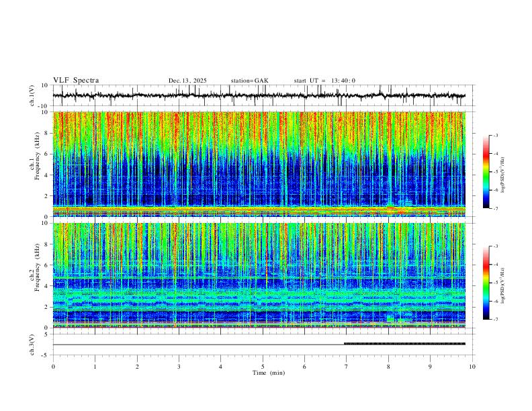The height and width of the screenshot is (411, 532).
Task: Click ch.2 Frequency (kHz) axis label
Action: pyautogui.click(x=35, y=267)
